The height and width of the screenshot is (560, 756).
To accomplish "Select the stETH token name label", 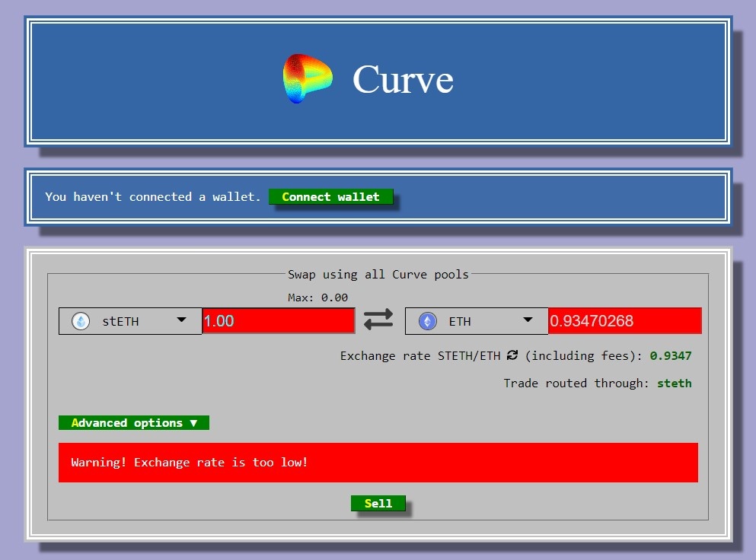I will [120, 322].
